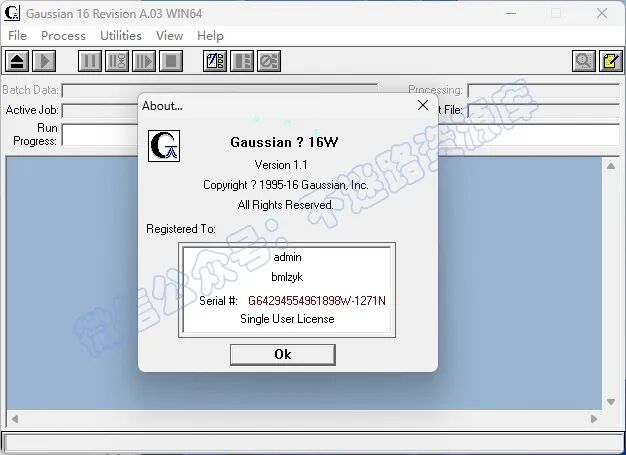Open the File menu
This screenshot has height=455, width=626.
click(x=17, y=36)
